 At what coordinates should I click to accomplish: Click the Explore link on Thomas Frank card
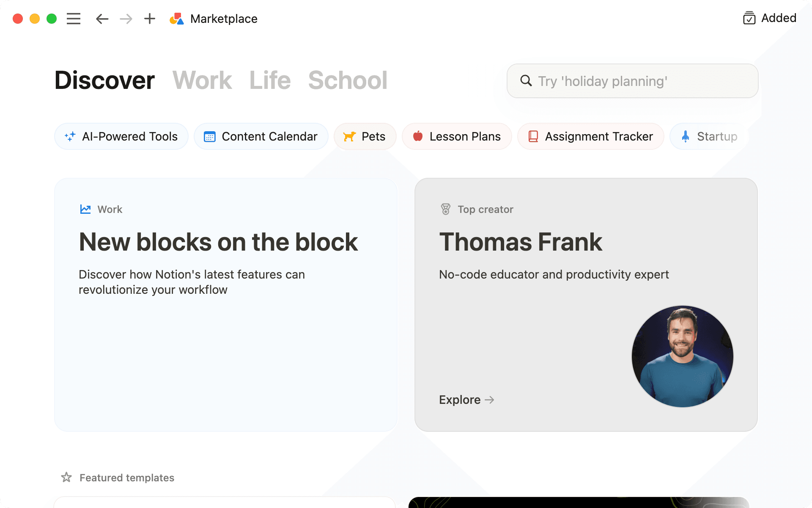(x=466, y=400)
